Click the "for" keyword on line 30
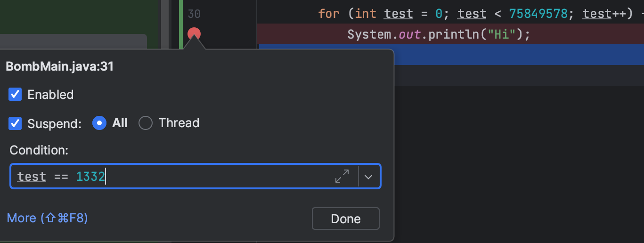Viewport: 644px width, 243px height. tap(329, 14)
